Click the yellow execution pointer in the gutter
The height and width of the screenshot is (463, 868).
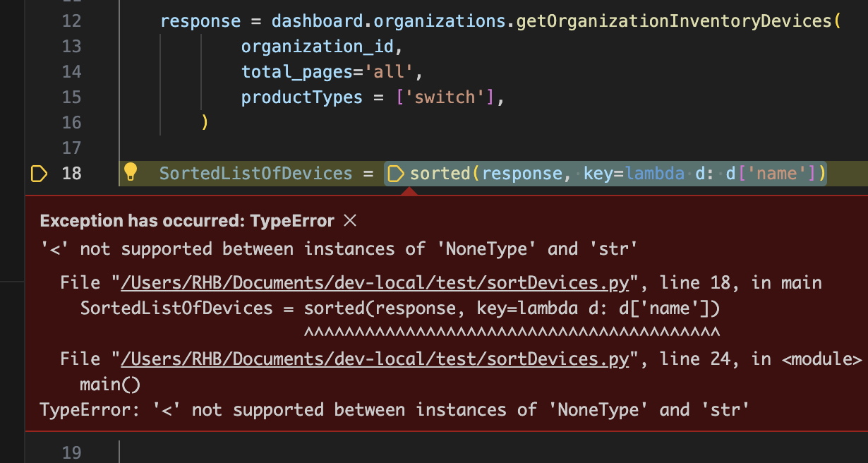point(39,172)
